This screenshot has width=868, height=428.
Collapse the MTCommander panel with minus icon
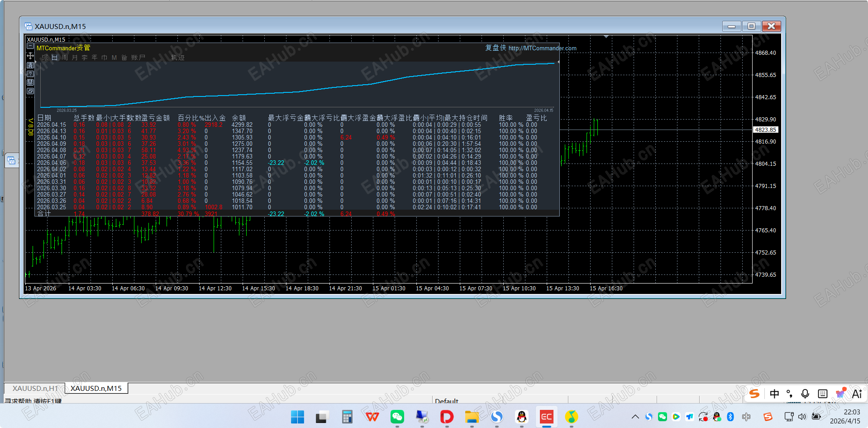30,46
